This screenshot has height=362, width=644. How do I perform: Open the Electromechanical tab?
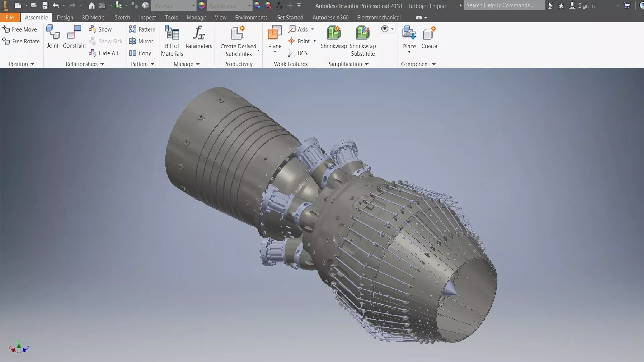click(379, 17)
